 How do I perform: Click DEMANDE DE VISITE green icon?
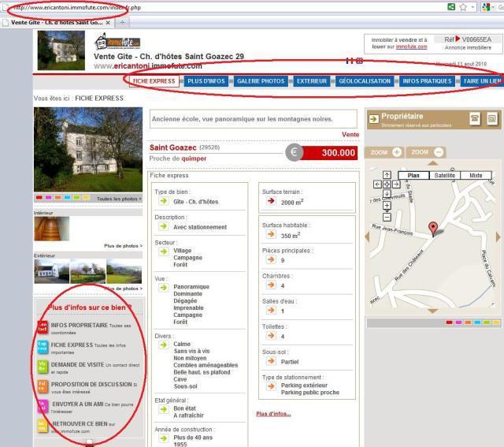[43, 367]
